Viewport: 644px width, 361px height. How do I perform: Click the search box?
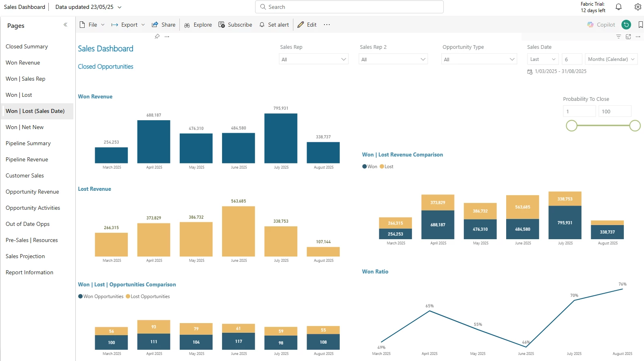[349, 7]
